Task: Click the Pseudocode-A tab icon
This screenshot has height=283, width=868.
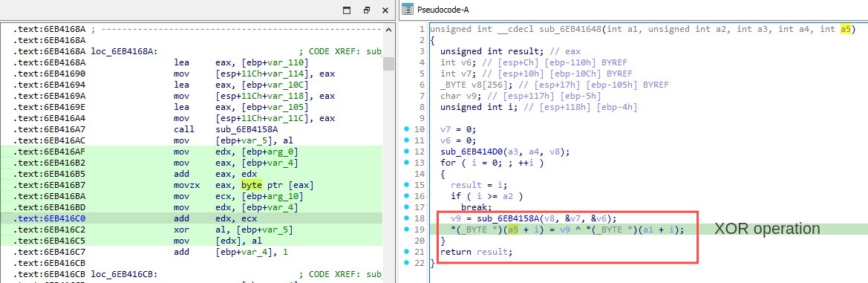Action: [408, 10]
